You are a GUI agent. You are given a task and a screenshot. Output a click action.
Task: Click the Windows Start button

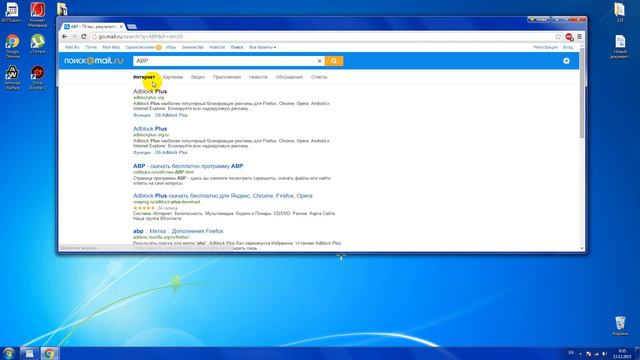(9, 353)
